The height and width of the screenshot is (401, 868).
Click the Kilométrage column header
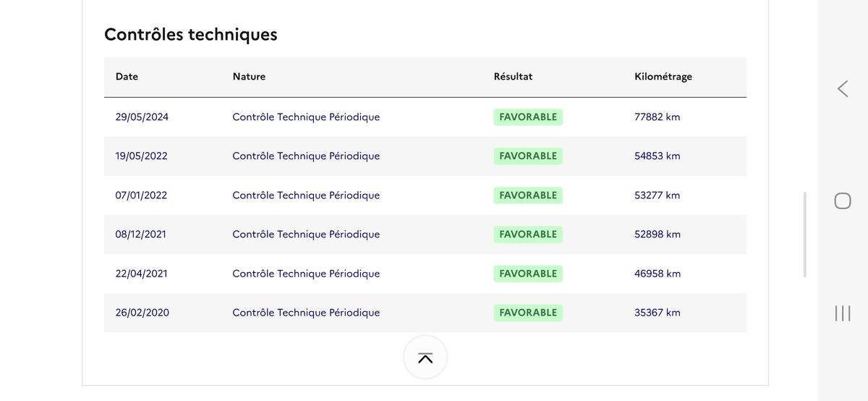[663, 77]
